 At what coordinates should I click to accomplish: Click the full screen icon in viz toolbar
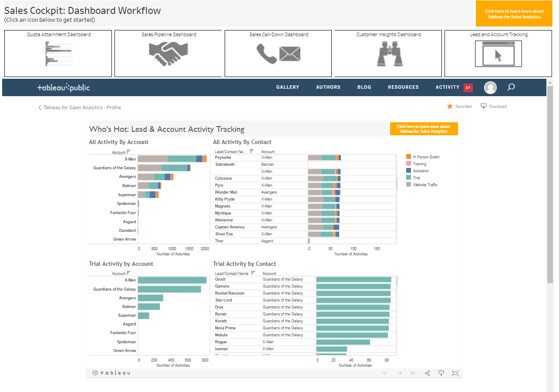455,373
